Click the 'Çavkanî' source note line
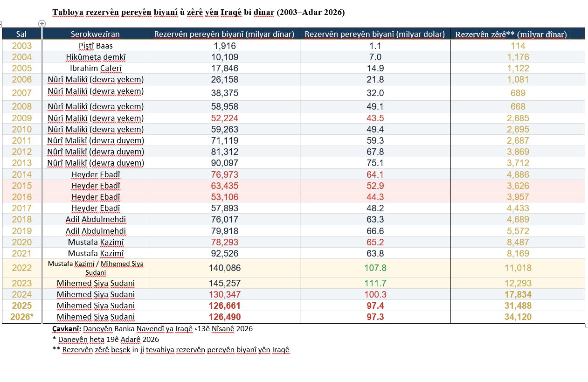This screenshot has width=588, height=382. coord(152,329)
